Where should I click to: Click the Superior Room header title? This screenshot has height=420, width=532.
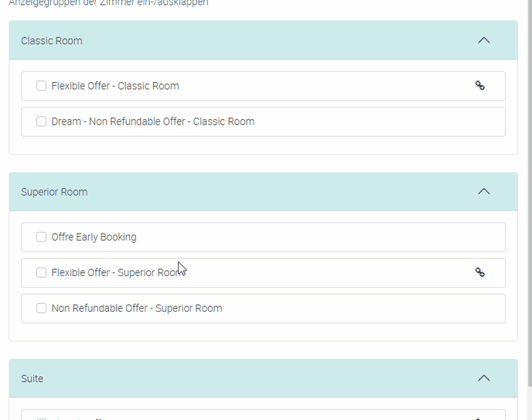[x=54, y=192]
